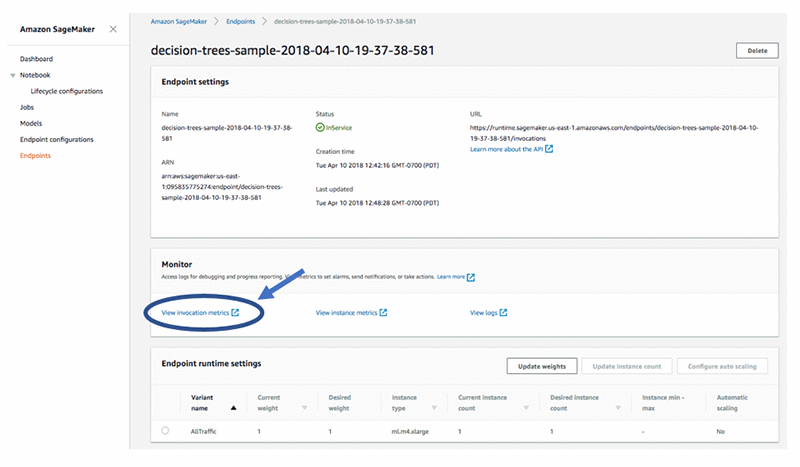Open the Learn more about the API link

tap(506, 149)
